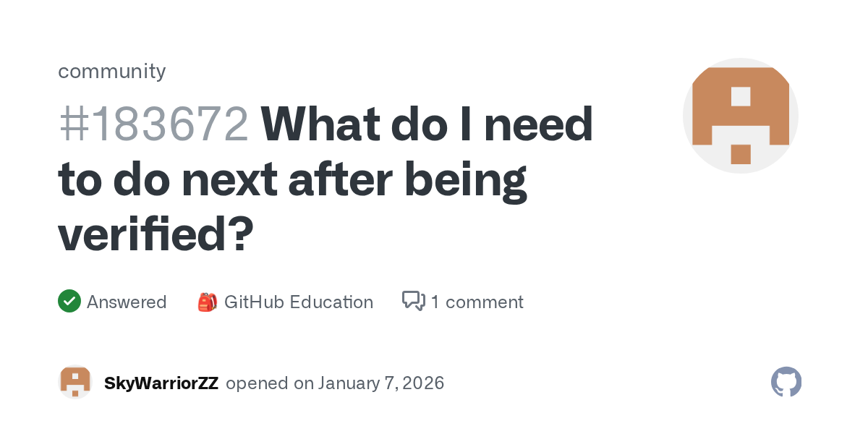868x434 pixels.
Task: Open the GitHub Education category label
Action: [299, 302]
